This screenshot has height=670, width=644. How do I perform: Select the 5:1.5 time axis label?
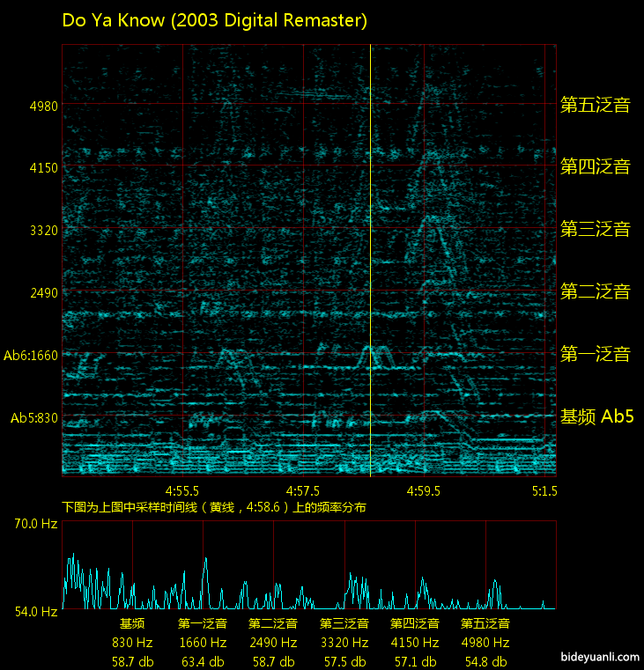[544, 490]
